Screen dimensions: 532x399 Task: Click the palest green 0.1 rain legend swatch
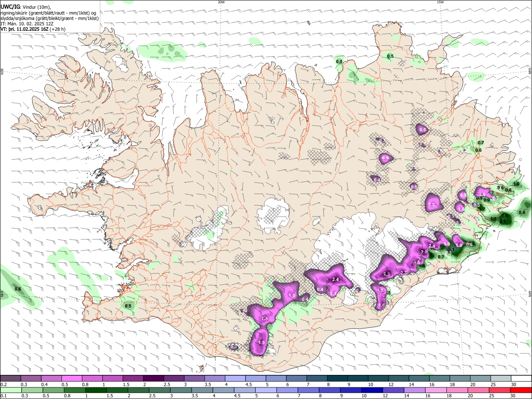pyautogui.click(x=11, y=390)
